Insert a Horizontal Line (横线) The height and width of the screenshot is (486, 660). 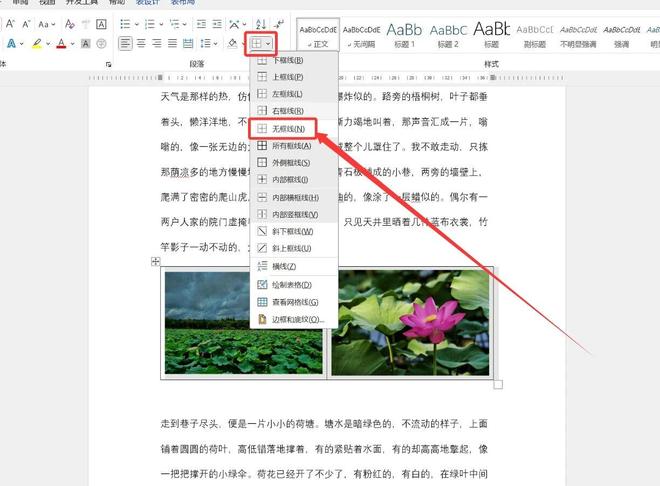point(284,267)
